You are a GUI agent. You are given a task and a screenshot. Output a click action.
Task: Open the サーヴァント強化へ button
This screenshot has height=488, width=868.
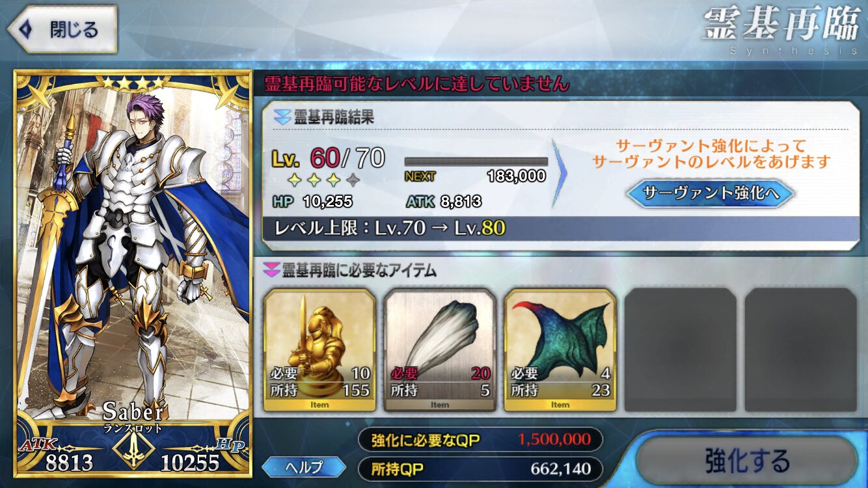tap(710, 193)
